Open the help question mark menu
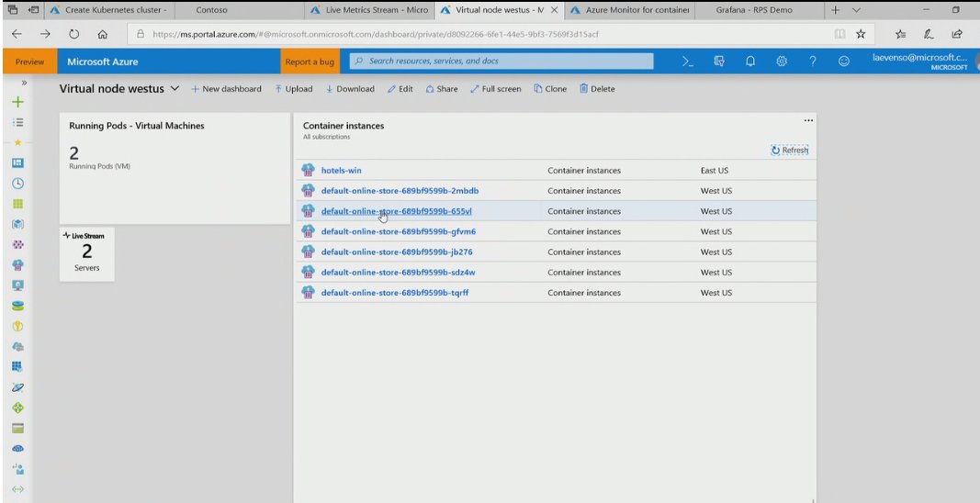This screenshot has height=503, width=980. [813, 61]
